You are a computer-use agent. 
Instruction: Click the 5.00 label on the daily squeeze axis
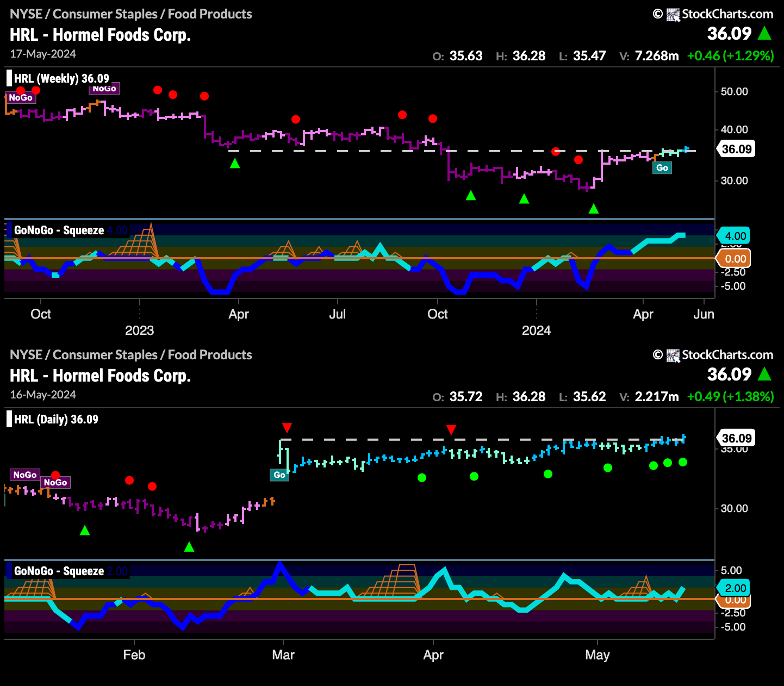pyautogui.click(x=731, y=570)
